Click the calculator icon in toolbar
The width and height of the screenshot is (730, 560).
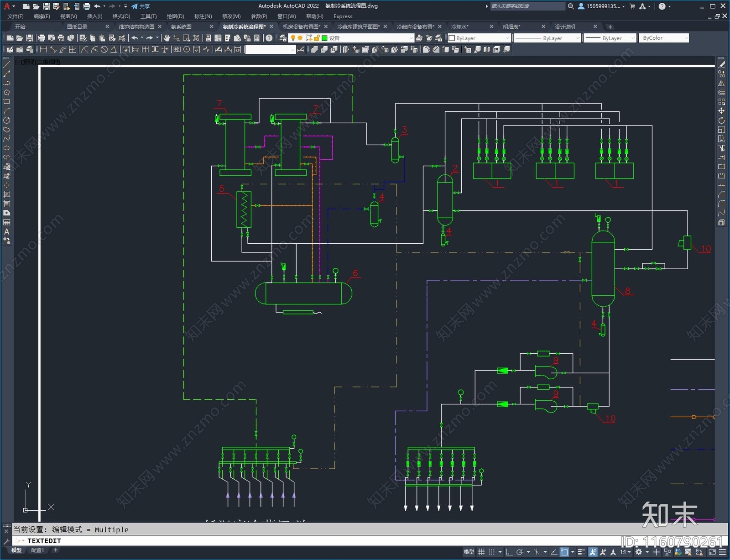point(257,38)
